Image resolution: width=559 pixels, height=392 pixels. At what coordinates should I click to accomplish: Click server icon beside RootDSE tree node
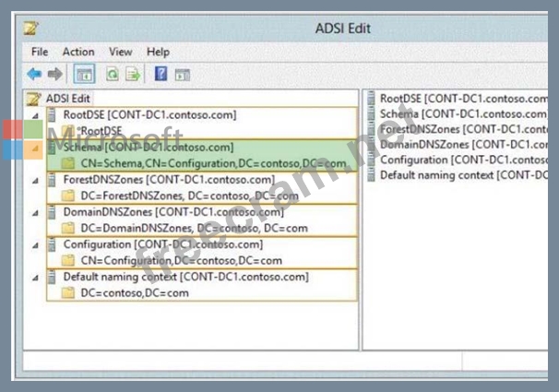coord(52,114)
